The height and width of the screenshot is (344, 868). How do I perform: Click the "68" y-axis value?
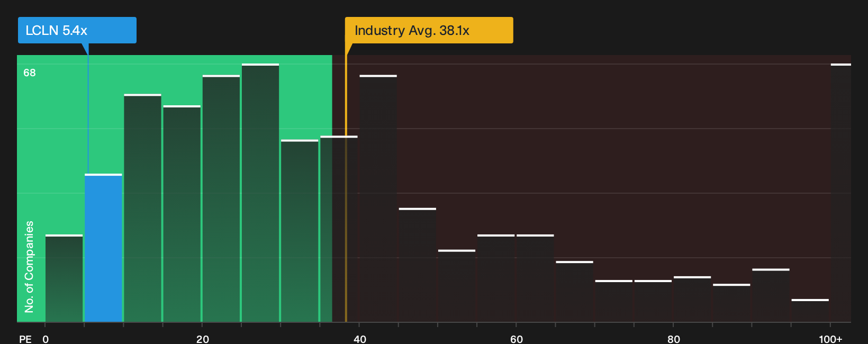pos(30,73)
